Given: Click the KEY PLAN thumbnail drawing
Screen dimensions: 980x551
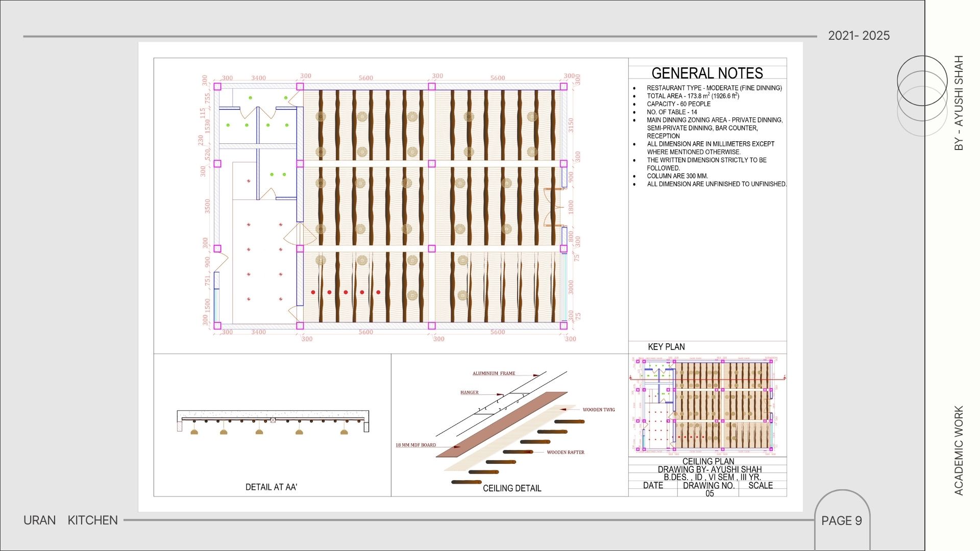Looking at the screenshot, I should [707, 405].
